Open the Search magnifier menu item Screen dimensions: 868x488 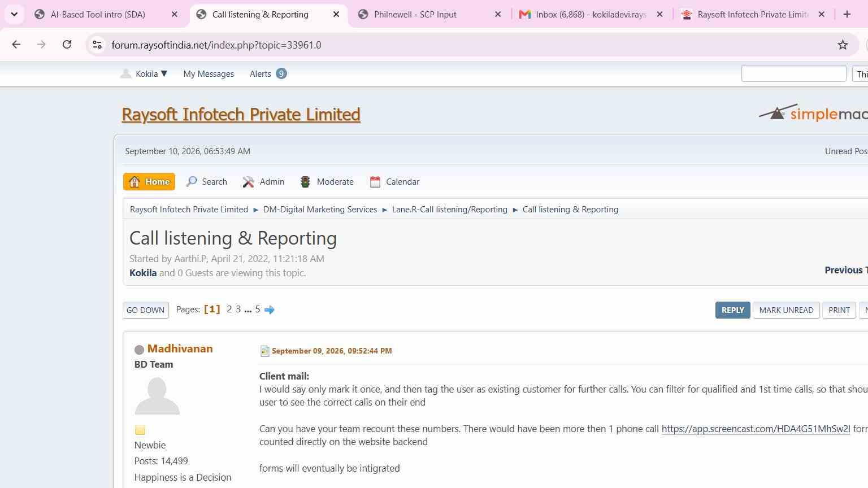(207, 181)
